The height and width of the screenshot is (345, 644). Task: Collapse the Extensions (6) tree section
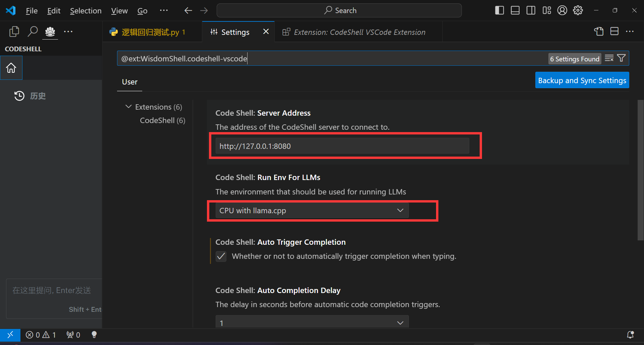click(128, 107)
